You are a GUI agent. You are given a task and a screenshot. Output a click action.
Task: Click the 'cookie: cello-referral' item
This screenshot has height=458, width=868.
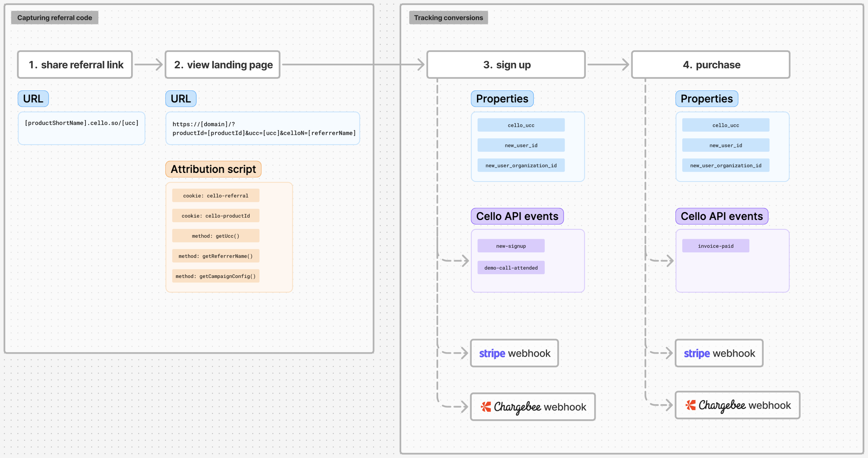(x=215, y=195)
